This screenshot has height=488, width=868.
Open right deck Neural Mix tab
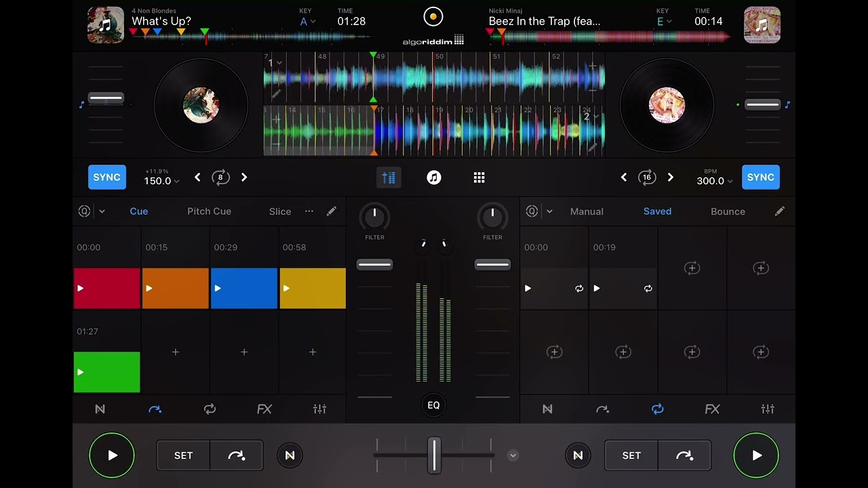[547, 409]
